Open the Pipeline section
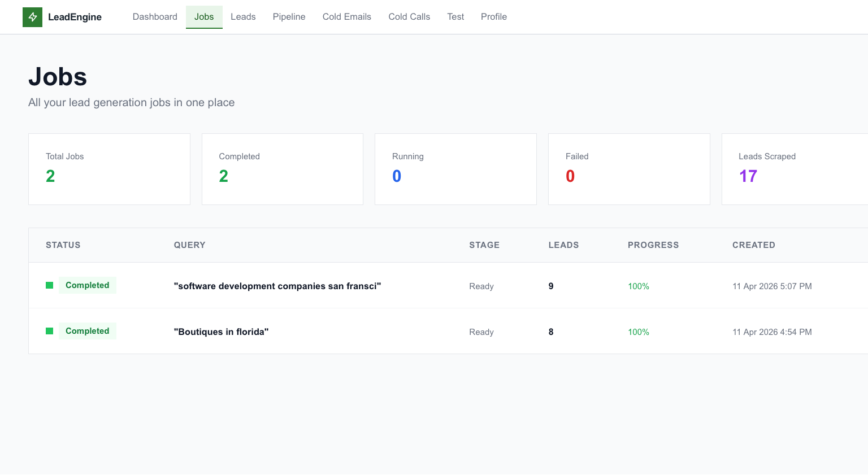The height and width of the screenshot is (475, 868). [x=289, y=17]
